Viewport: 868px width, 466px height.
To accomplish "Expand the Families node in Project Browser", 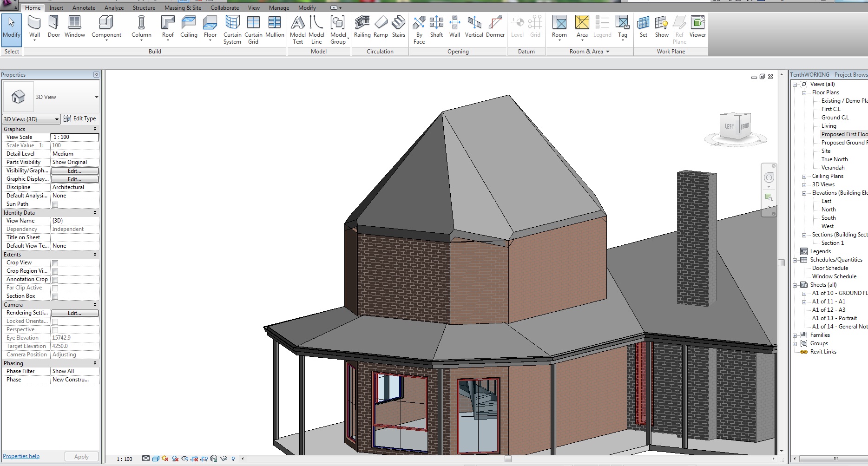I will click(795, 335).
